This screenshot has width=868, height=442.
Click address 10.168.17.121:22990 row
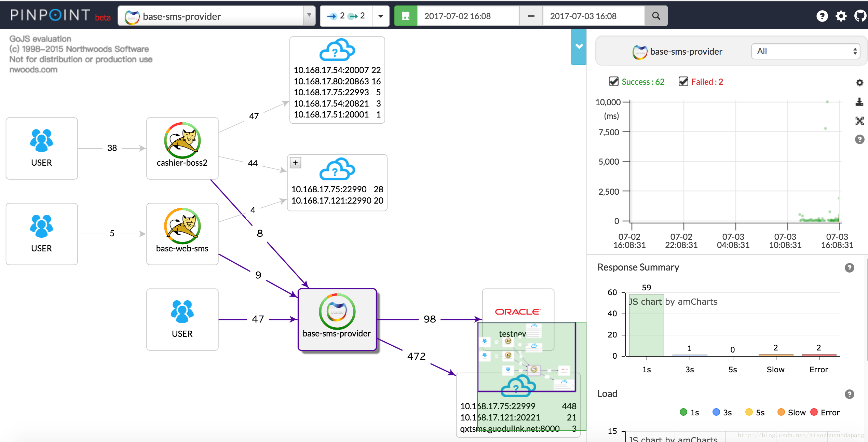point(337,201)
